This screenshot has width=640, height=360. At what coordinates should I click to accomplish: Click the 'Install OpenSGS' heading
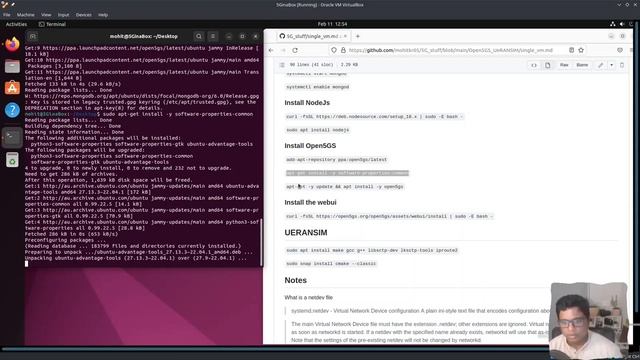pos(310,146)
